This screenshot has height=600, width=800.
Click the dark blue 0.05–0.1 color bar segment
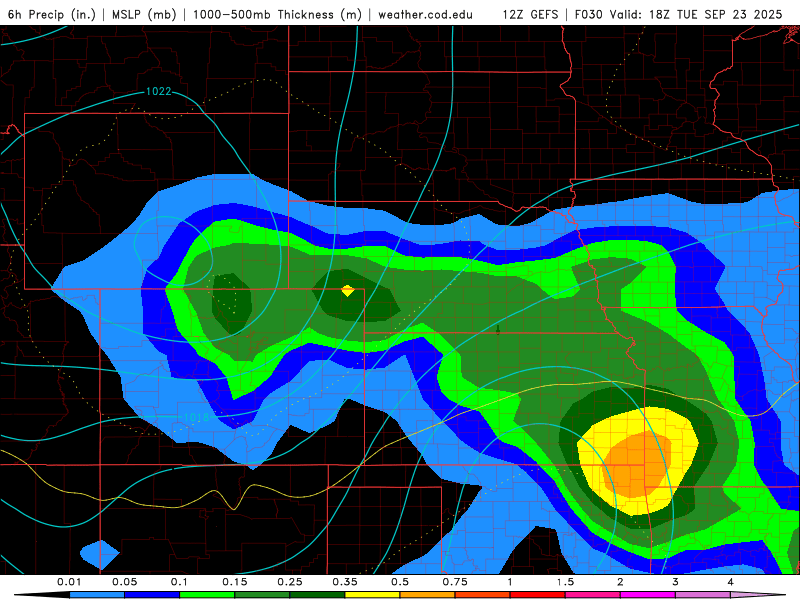152,595
